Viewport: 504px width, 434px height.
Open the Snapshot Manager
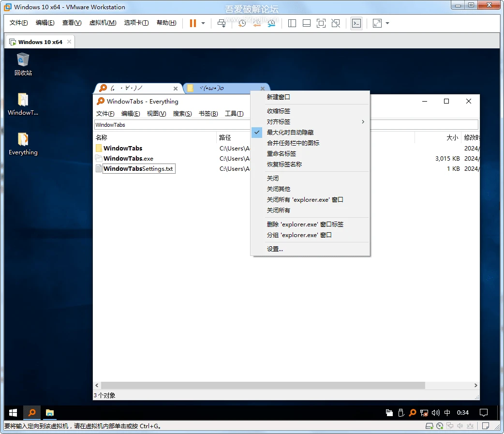coord(271,23)
